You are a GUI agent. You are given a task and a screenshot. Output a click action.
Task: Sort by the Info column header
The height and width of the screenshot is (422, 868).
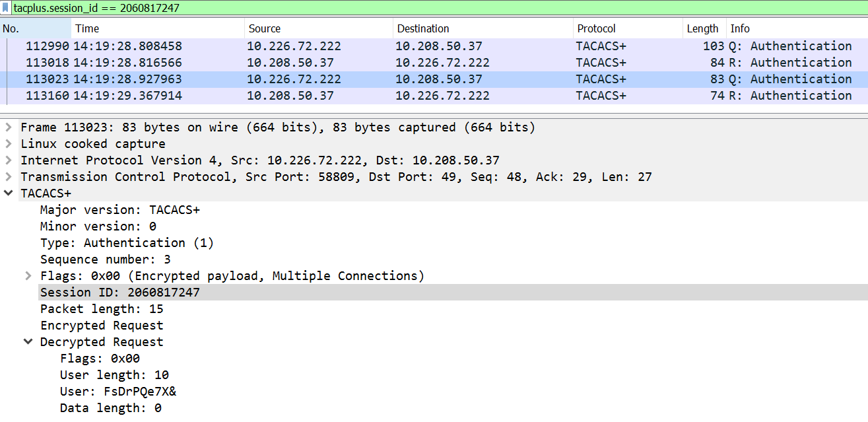click(797, 29)
